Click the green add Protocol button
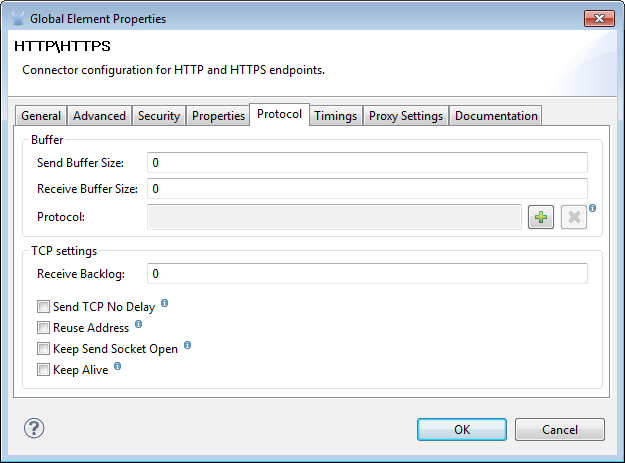This screenshot has height=463, width=625. [x=541, y=217]
